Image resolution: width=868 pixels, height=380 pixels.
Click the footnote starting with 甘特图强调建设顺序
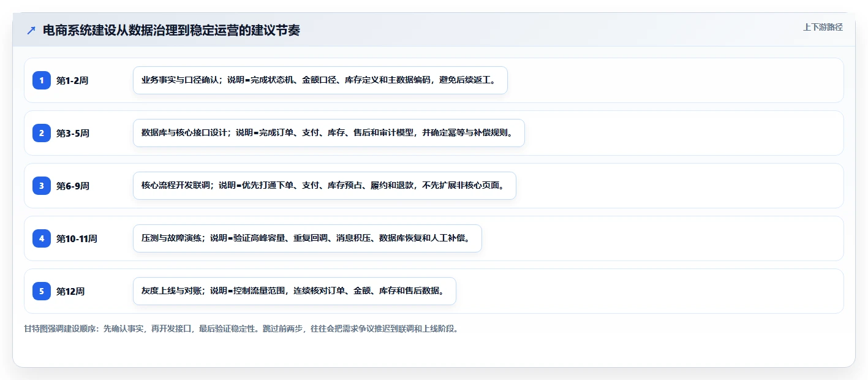click(241, 329)
